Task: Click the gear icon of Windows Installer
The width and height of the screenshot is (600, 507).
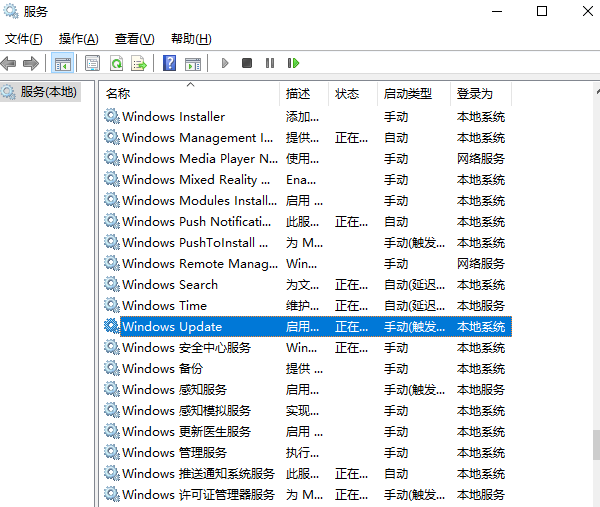Action: pos(112,116)
